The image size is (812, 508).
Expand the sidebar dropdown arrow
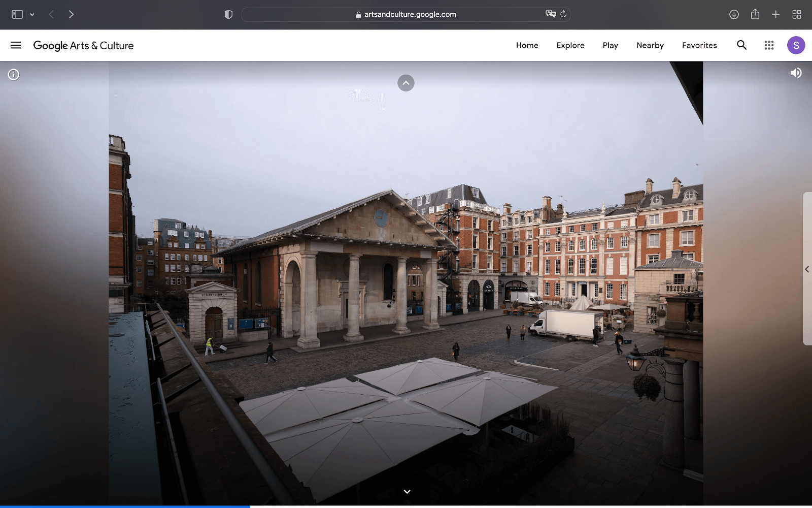(x=32, y=14)
